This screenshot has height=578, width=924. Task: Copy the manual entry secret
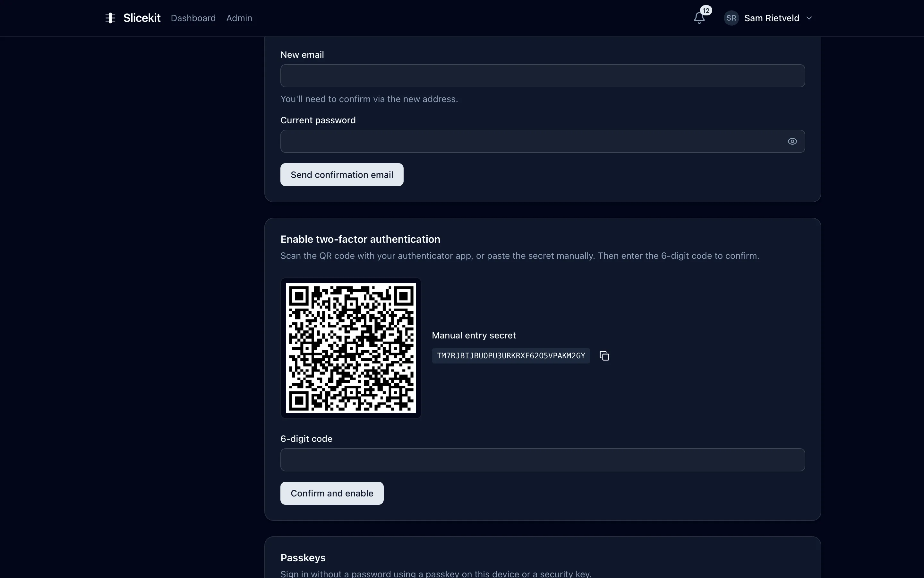click(604, 356)
